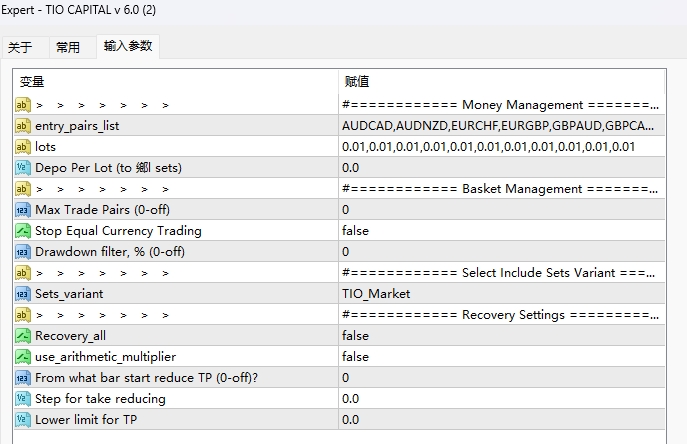This screenshot has width=687, height=444.
Task: Edit From what bar start reduce TP value
Action: 502,378
